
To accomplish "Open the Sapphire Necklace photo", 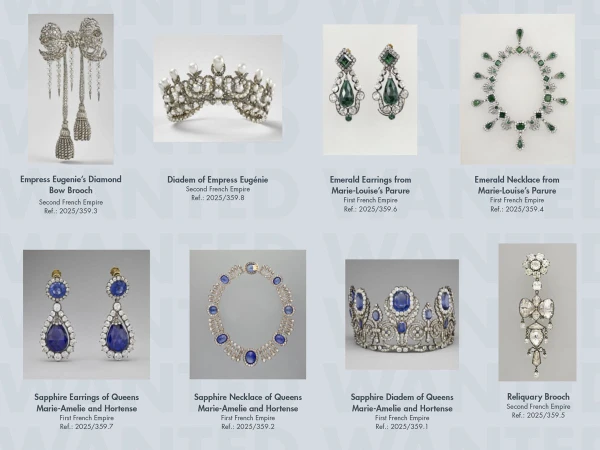I will click(248, 315).
